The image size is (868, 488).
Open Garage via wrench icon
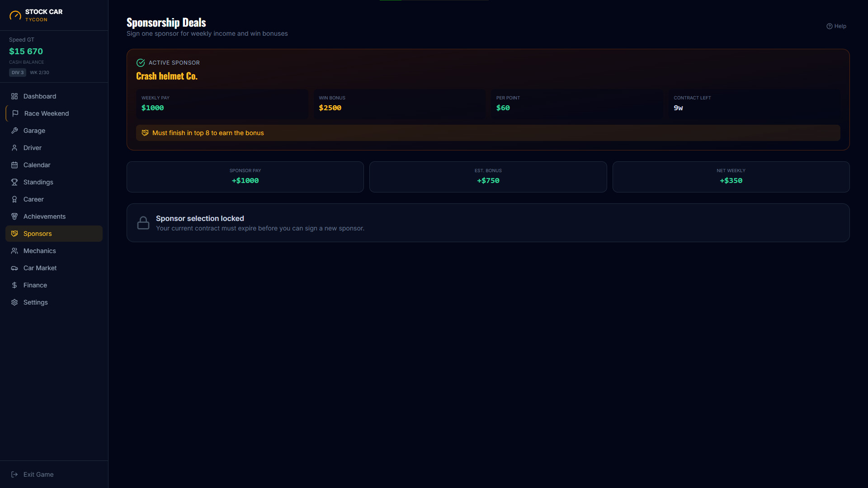tap(14, 131)
